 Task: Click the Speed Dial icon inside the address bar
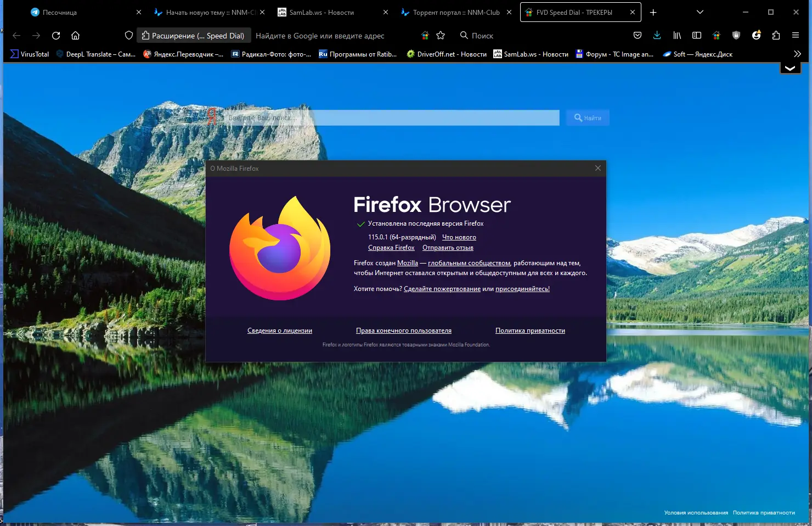425,36
